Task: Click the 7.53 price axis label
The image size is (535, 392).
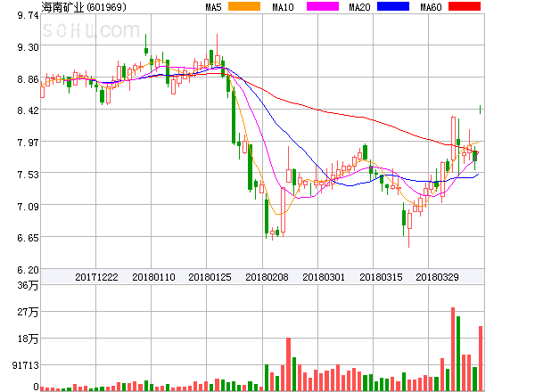Action: pyautogui.click(x=28, y=175)
